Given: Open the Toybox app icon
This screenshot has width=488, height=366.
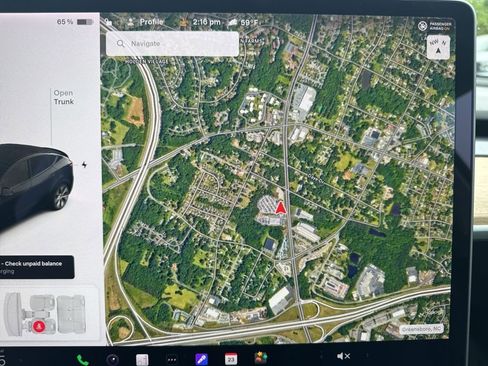Looking at the screenshot, I should tap(261, 358).
